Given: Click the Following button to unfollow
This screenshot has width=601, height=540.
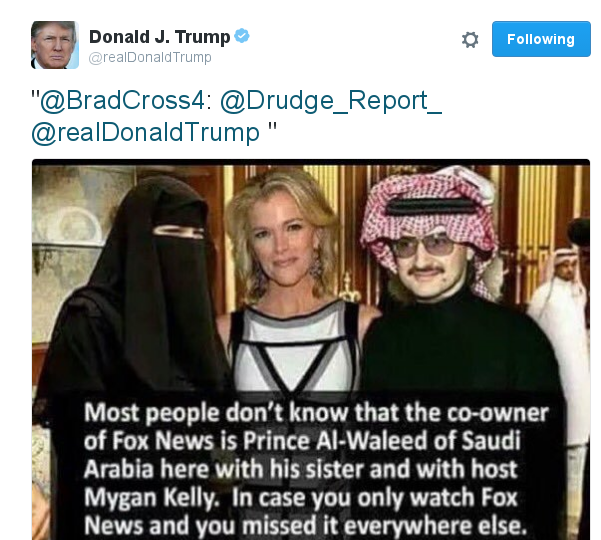Looking at the screenshot, I should pos(541,39).
